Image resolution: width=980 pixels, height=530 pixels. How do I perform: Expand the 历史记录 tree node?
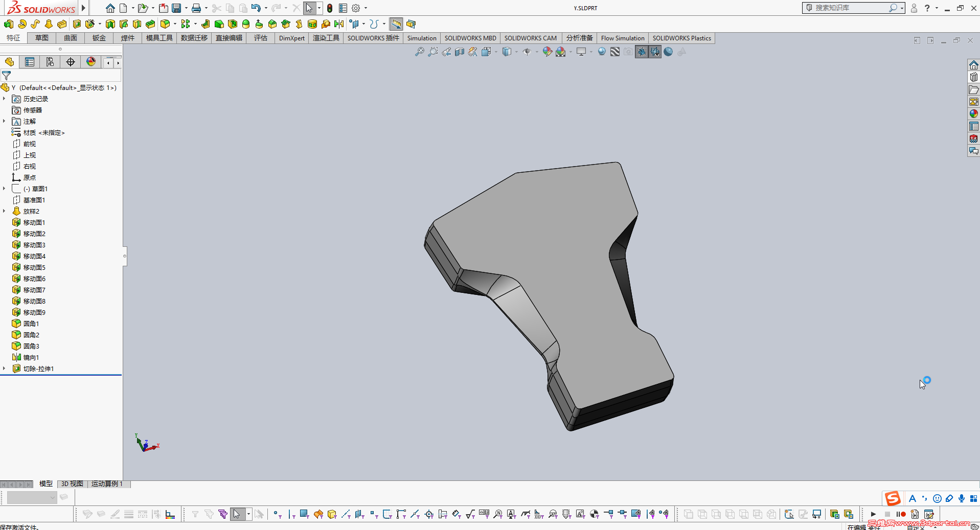pos(4,99)
